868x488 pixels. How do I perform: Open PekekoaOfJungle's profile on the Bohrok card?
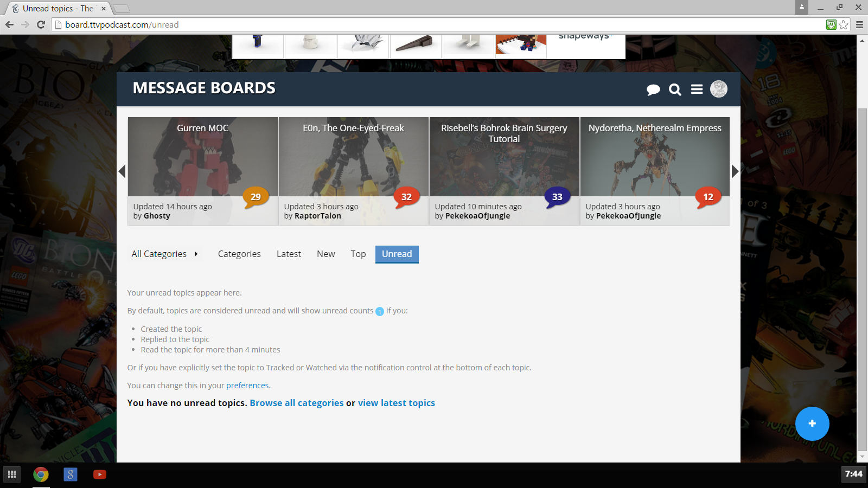tap(478, 216)
